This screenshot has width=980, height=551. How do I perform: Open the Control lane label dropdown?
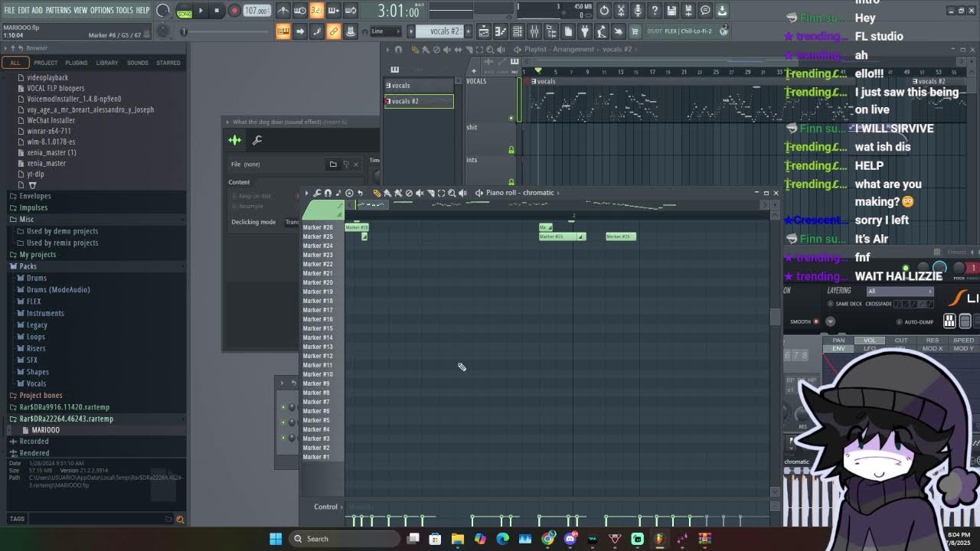pos(328,507)
